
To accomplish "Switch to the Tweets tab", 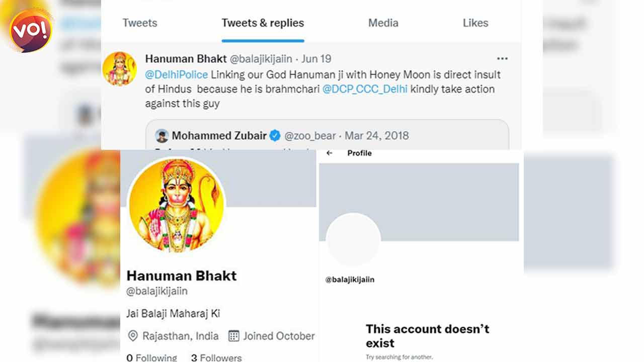I will pyautogui.click(x=140, y=23).
